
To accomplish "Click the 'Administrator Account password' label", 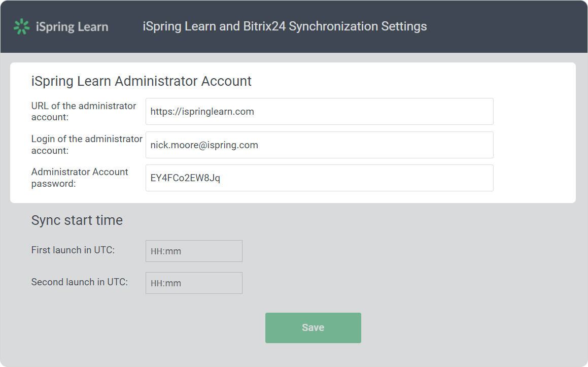I will pos(80,177).
